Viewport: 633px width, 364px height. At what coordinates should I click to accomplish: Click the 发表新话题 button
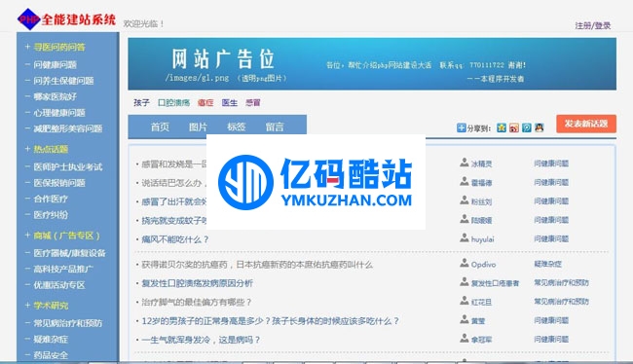[x=586, y=124]
